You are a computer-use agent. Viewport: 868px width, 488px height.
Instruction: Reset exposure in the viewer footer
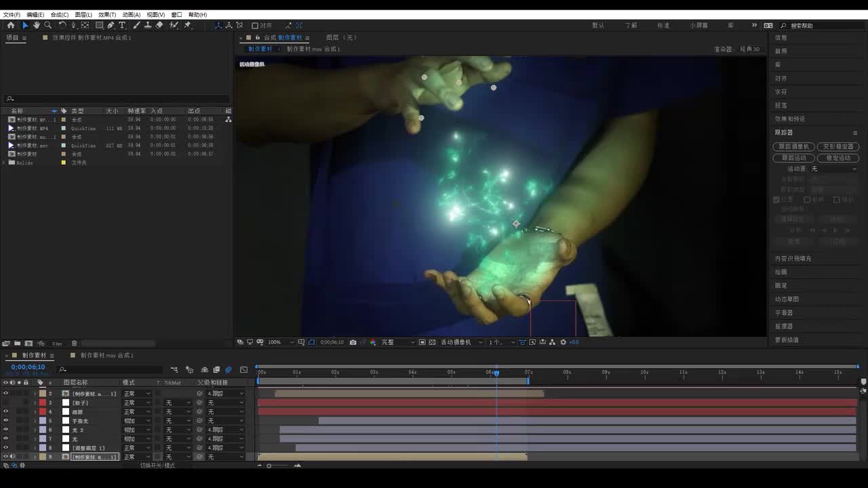tap(563, 342)
